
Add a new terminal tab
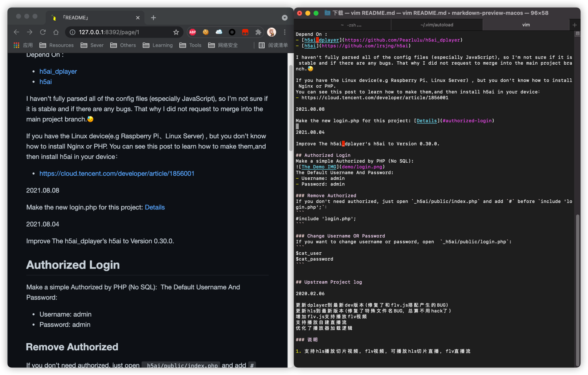tap(575, 25)
